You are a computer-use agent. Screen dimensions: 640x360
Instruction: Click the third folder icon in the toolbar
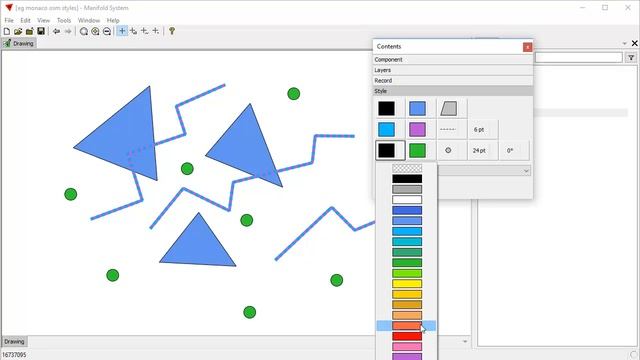[x=29, y=31]
